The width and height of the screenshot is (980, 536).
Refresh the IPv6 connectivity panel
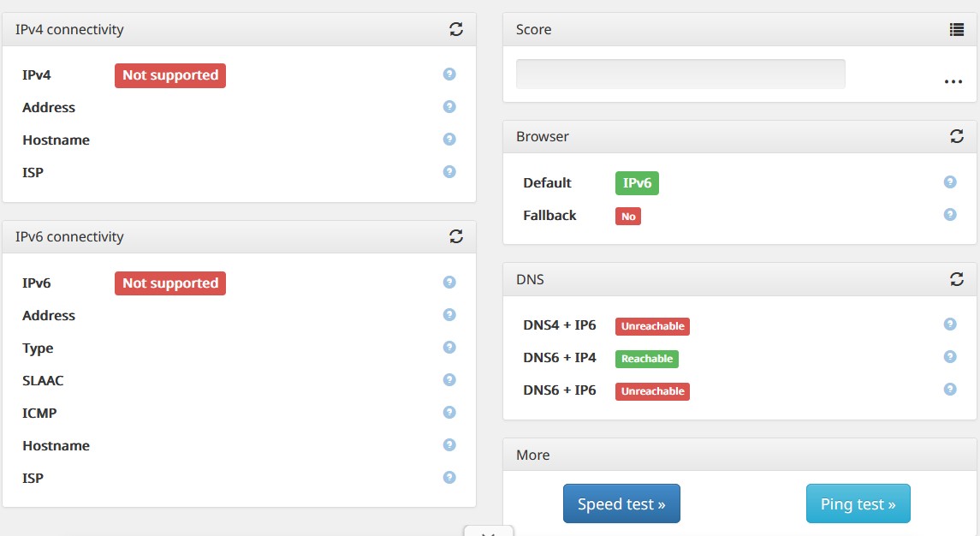coord(456,236)
